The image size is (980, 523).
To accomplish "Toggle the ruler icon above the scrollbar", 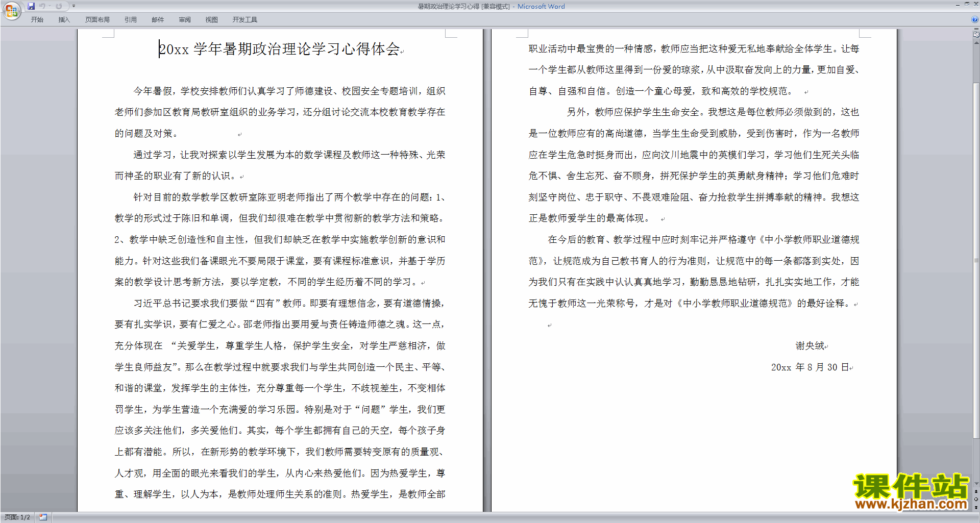I will point(976,35).
